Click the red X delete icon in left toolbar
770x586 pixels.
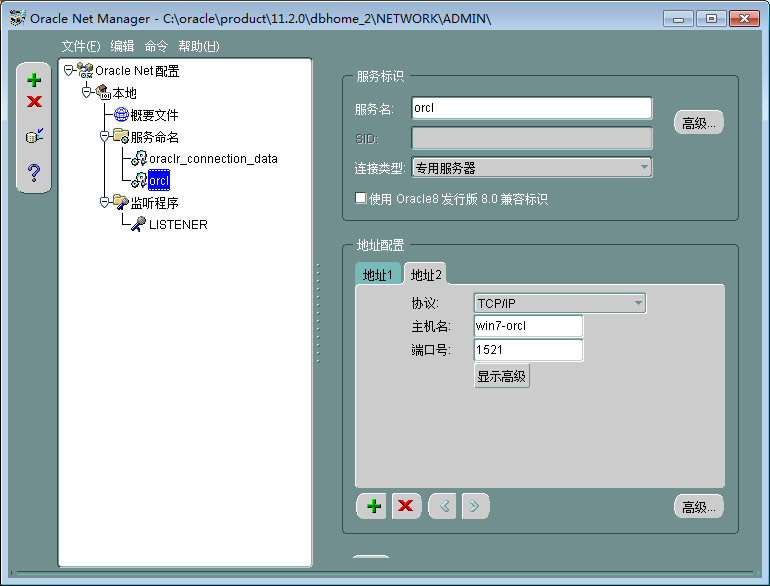point(34,102)
